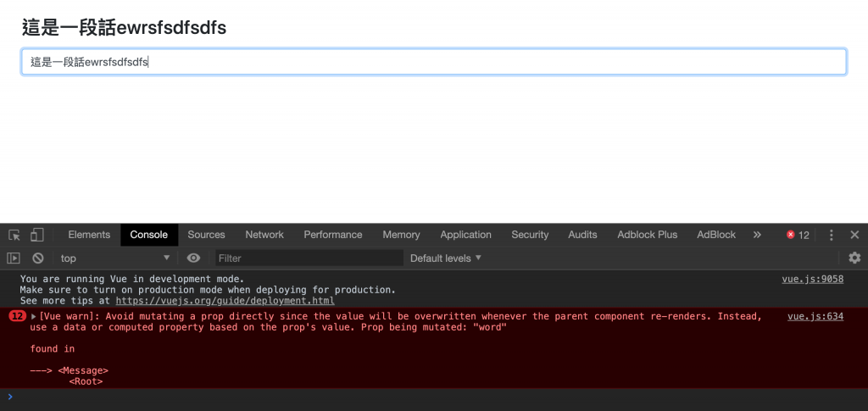Clear the console with the block icon
868x411 pixels.
[x=37, y=258]
